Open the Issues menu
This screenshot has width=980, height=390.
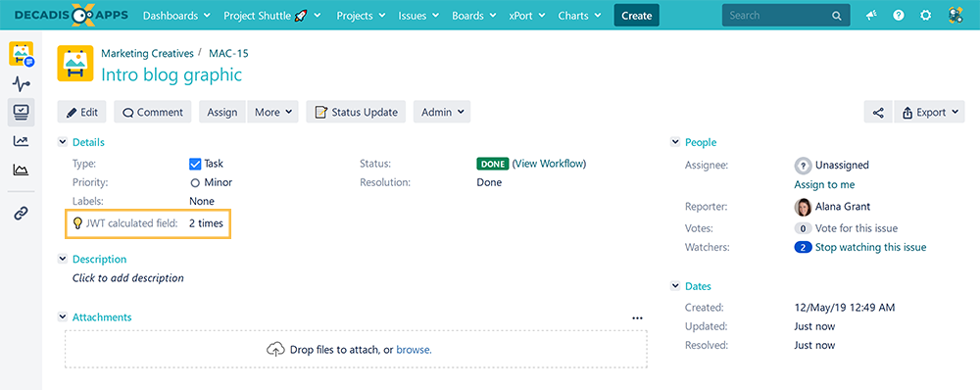pyautogui.click(x=418, y=16)
